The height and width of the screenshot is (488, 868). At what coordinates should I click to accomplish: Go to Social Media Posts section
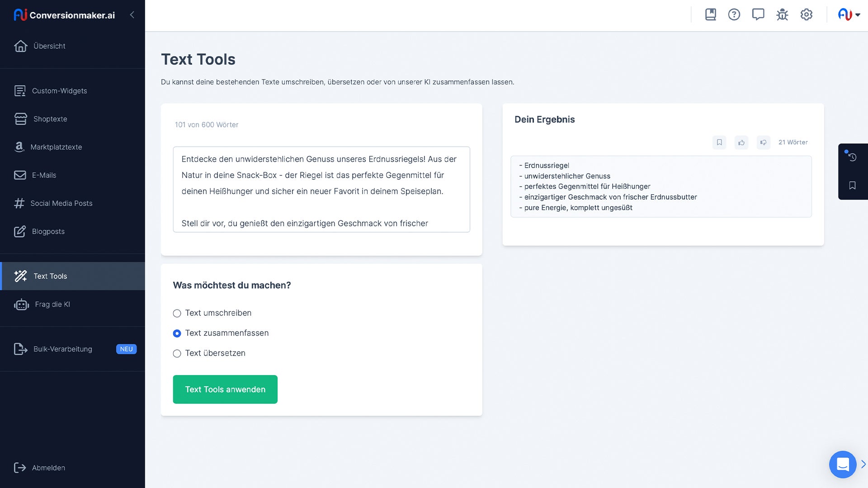61,203
